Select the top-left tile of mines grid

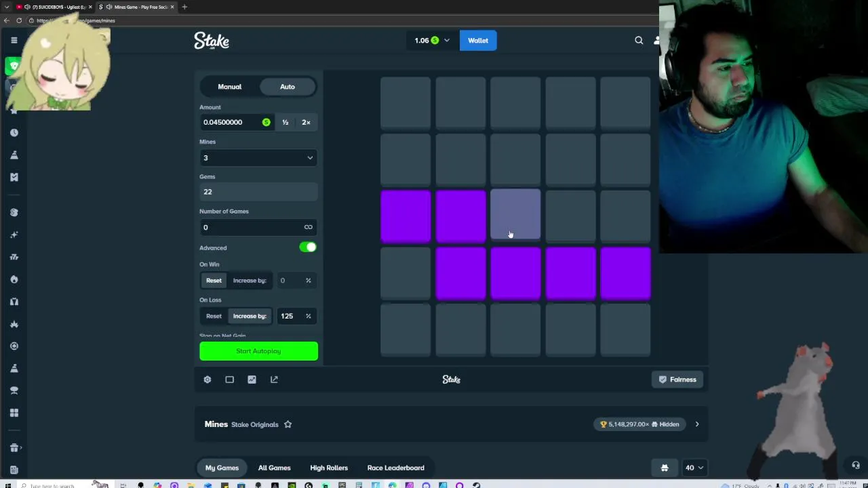406,102
